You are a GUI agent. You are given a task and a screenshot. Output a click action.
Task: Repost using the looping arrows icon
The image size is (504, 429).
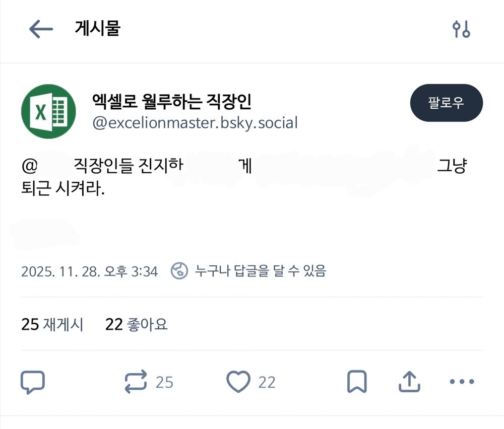click(136, 382)
